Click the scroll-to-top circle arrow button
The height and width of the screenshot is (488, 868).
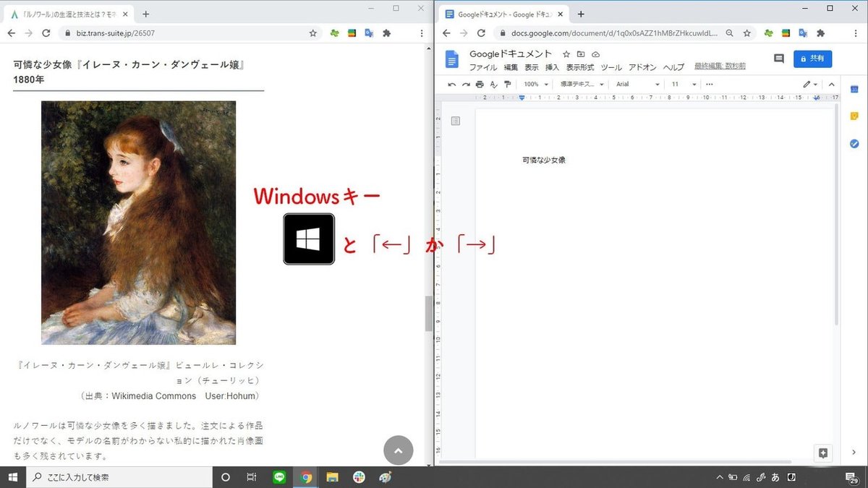[399, 450]
